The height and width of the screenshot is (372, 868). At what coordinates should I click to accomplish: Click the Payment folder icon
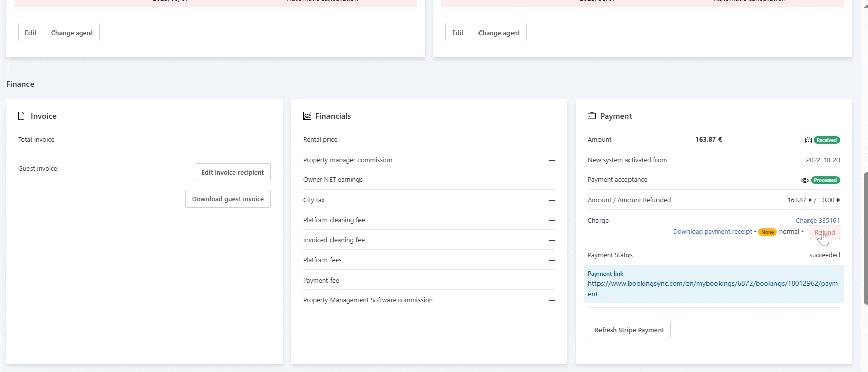point(592,116)
